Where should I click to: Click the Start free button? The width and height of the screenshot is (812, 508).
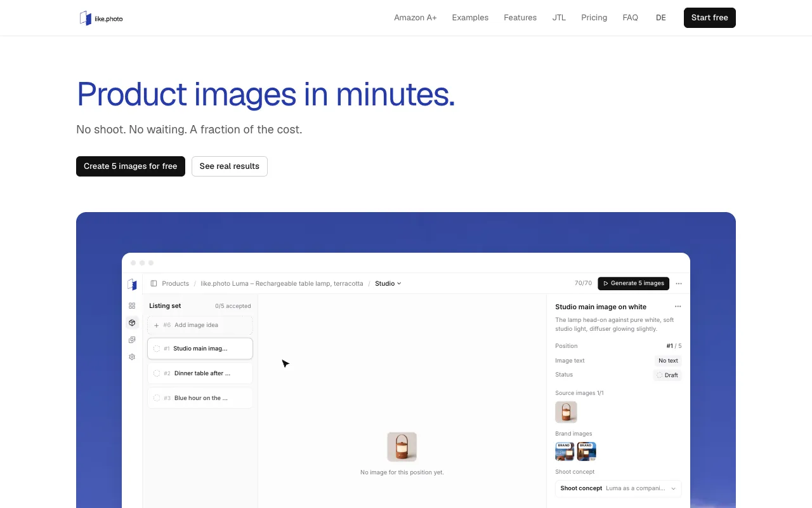pyautogui.click(x=710, y=18)
